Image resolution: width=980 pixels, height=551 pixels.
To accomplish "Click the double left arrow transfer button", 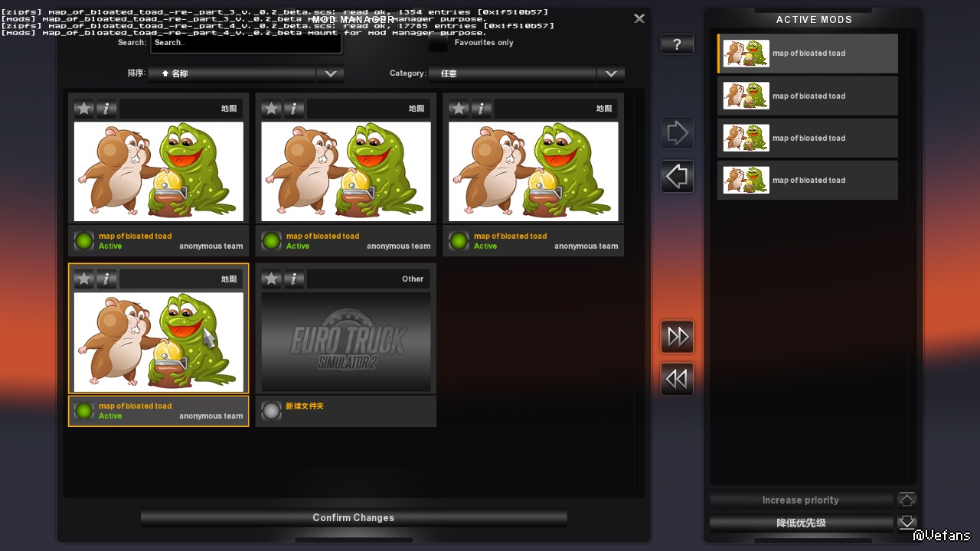I will pyautogui.click(x=678, y=380).
